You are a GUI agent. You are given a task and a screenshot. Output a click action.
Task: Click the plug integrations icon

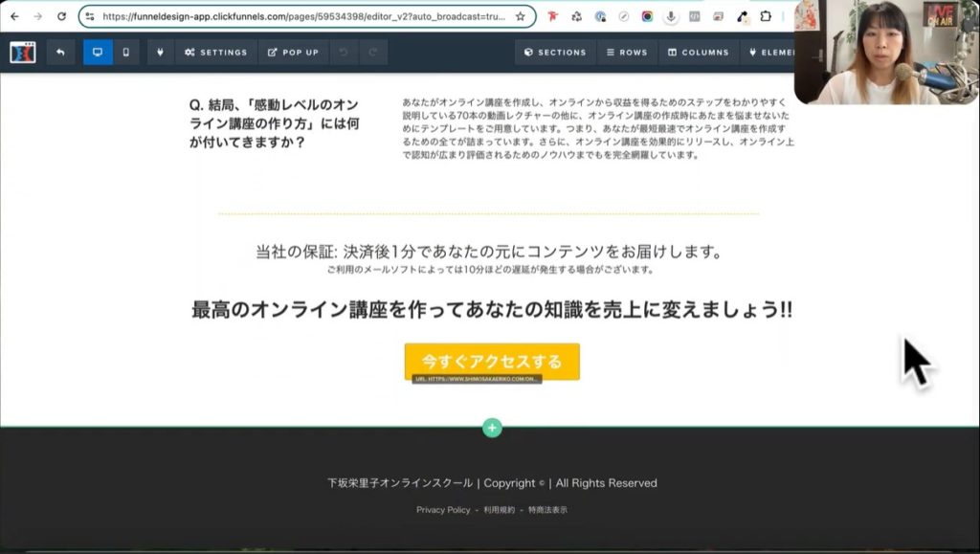pos(160,53)
